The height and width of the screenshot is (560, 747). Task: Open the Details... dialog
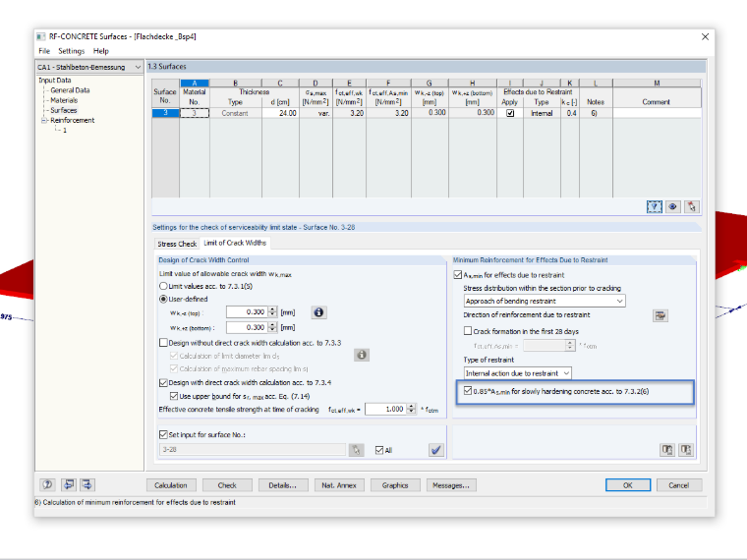tap(282, 485)
